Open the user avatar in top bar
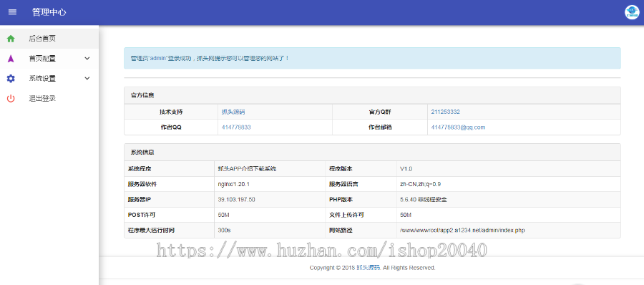This screenshot has height=285, width=644. pos(631,12)
